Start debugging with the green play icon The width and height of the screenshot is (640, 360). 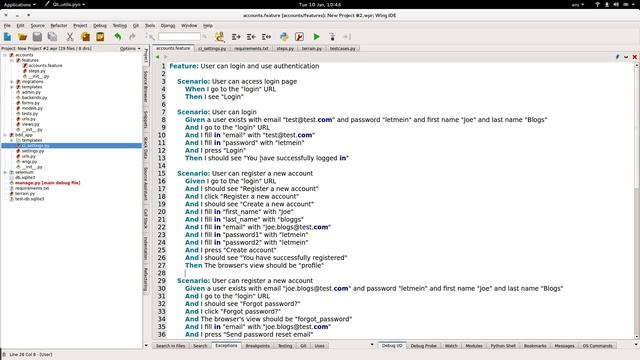[316, 37]
